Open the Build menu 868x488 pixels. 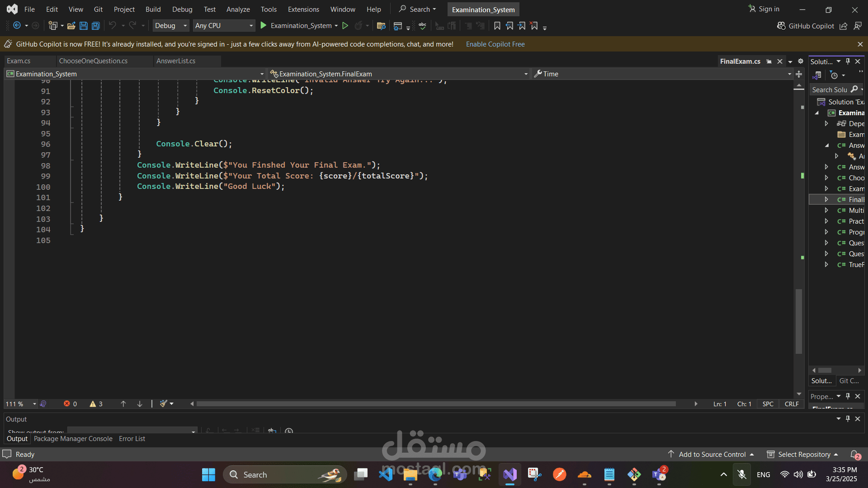pyautogui.click(x=153, y=9)
